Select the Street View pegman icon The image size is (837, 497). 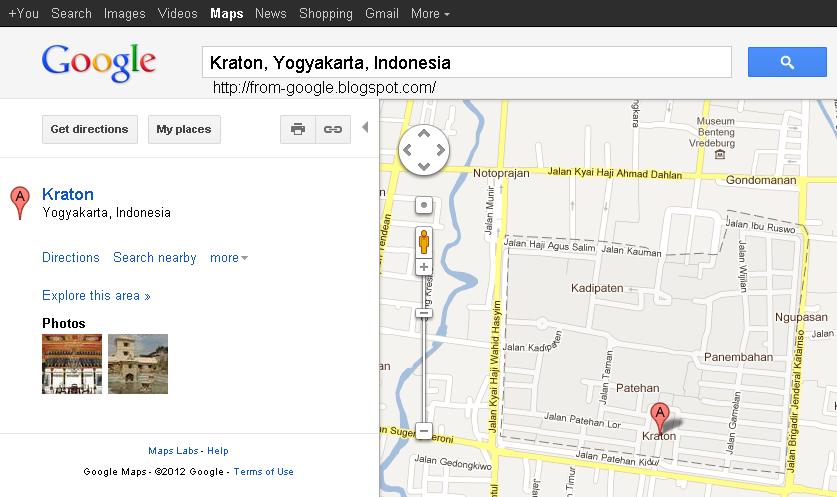tap(424, 242)
